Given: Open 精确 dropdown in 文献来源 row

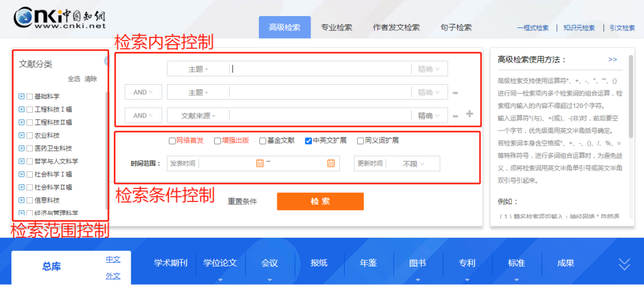Looking at the screenshot, I should pyautogui.click(x=429, y=116).
